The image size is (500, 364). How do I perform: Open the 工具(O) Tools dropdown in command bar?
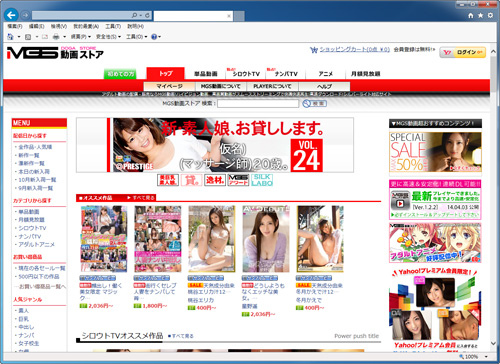(136, 37)
